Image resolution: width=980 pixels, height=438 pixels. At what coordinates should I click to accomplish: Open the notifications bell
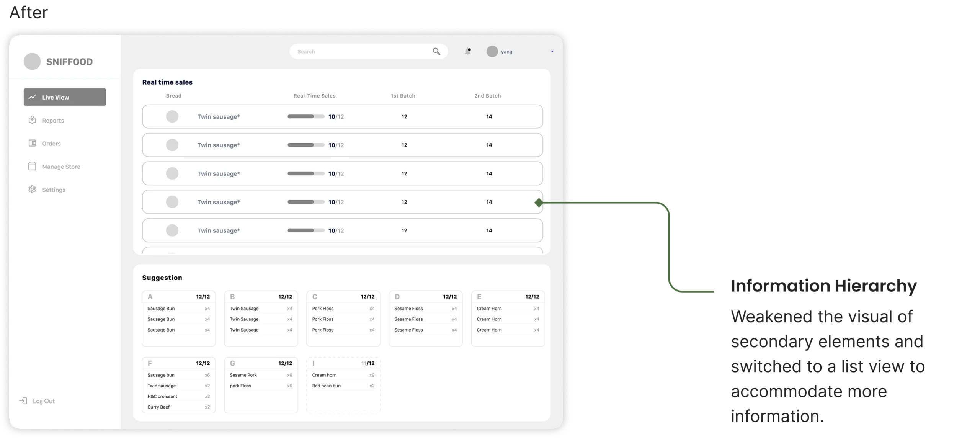tap(467, 51)
